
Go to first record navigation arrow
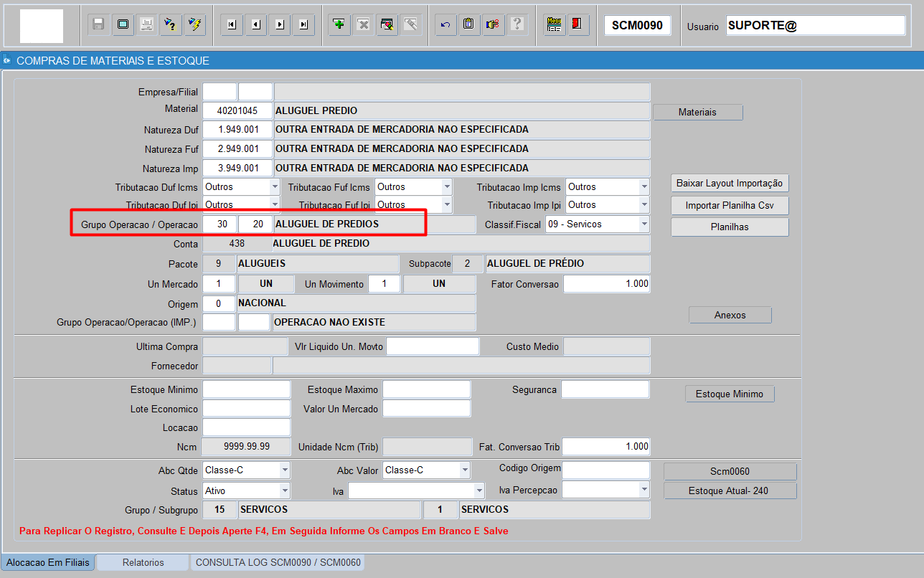(x=231, y=24)
